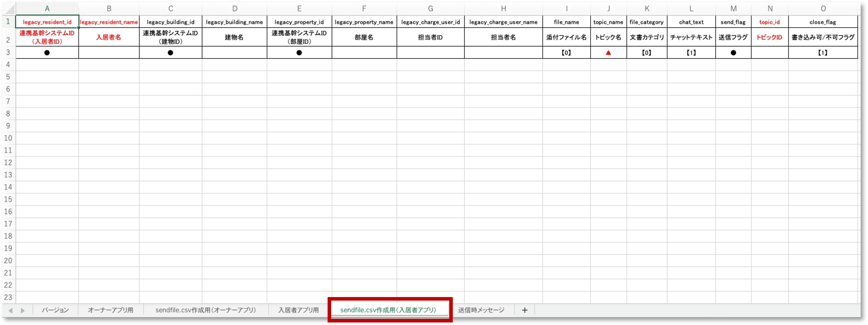Click the 【1】 marker under close_flag

(x=823, y=53)
